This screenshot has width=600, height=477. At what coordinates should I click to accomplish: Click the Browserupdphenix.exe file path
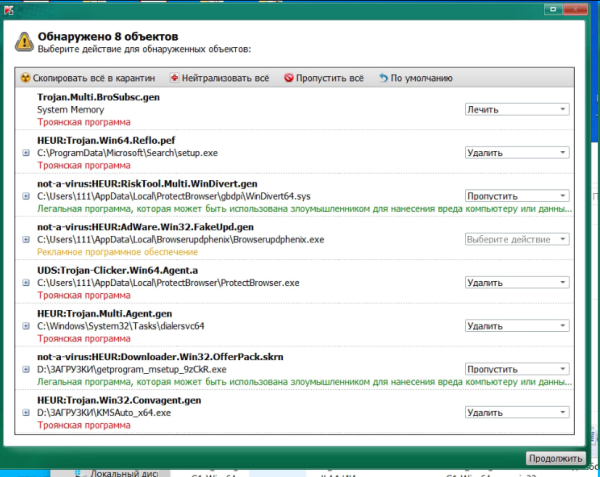pyautogui.click(x=181, y=239)
